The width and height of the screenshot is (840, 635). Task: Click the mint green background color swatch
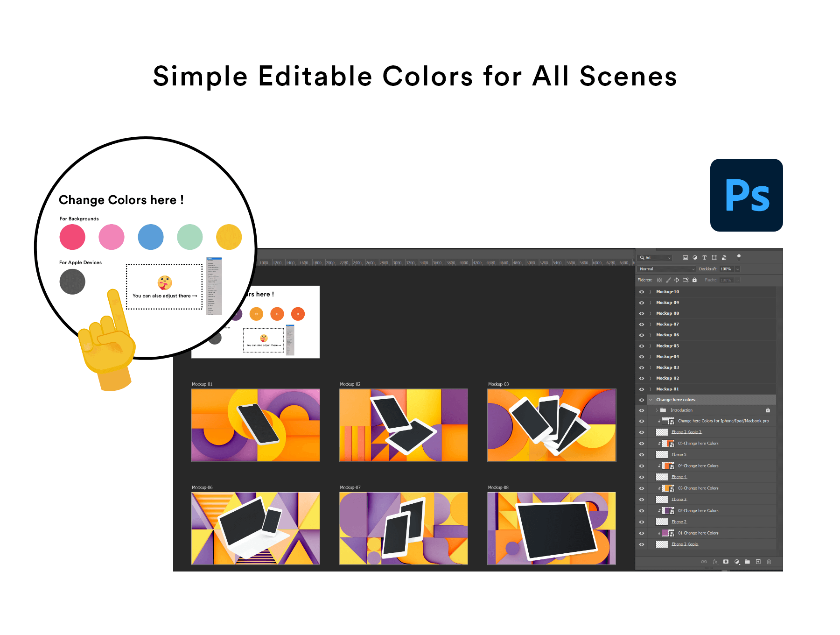[x=190, y=237]
